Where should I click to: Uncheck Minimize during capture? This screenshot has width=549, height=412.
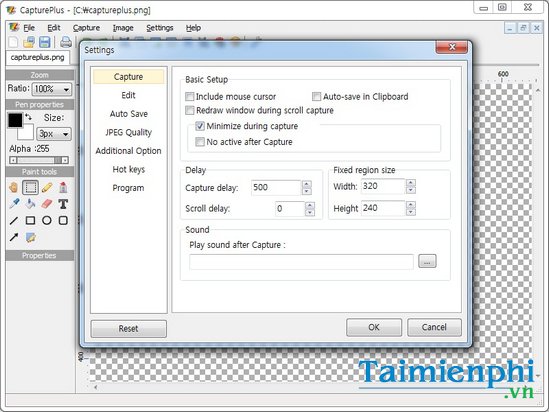[200, 126]
